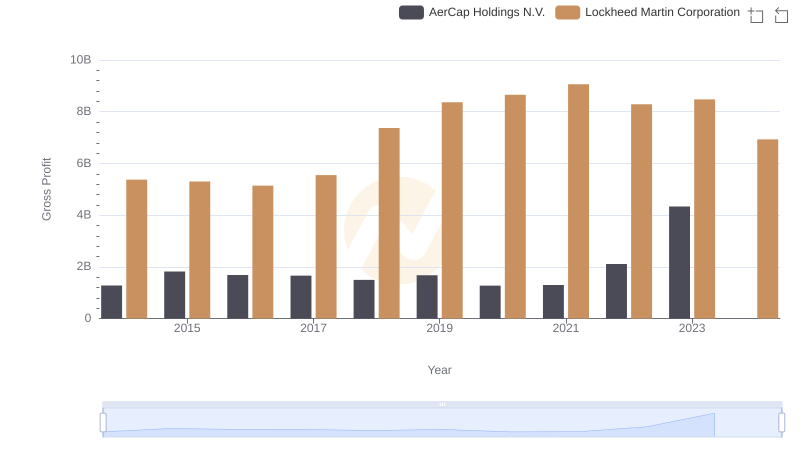The height and width of the screenshot is (461, 800).
Task: Click the 2B y-axis label
Action: pyautogui.click(x=84, y=266)
